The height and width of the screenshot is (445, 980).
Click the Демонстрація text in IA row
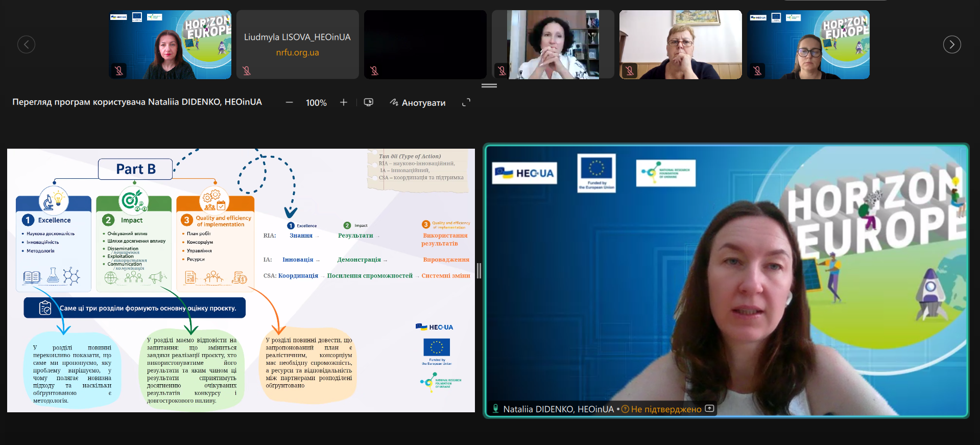(359, 260)
